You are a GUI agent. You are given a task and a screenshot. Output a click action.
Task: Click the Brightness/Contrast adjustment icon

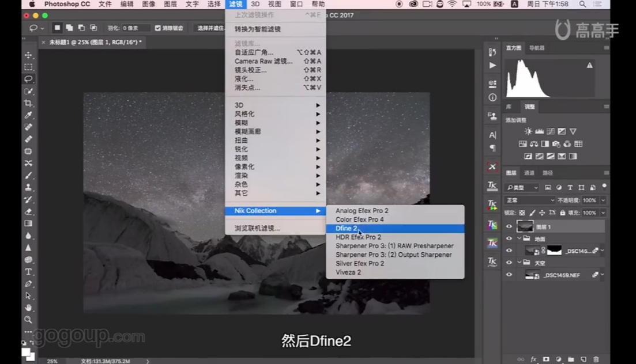coord(528,131)
